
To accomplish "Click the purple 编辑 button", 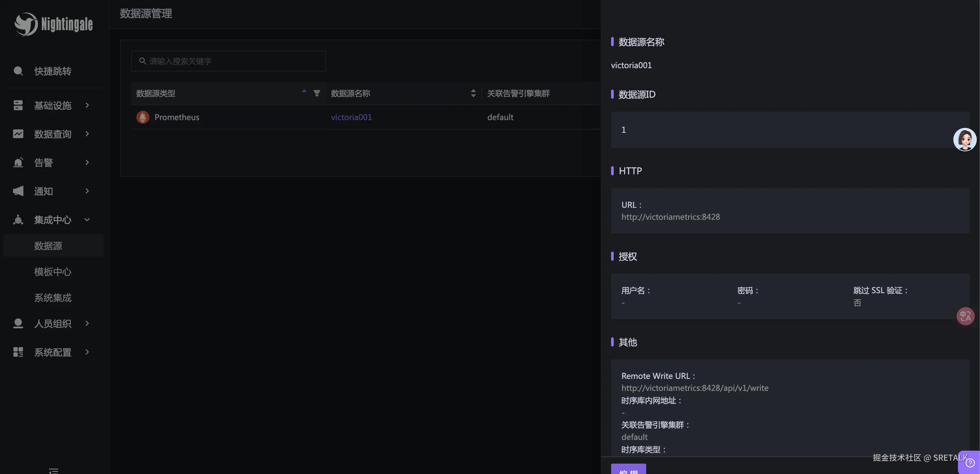I will click(x=628, y=469).
